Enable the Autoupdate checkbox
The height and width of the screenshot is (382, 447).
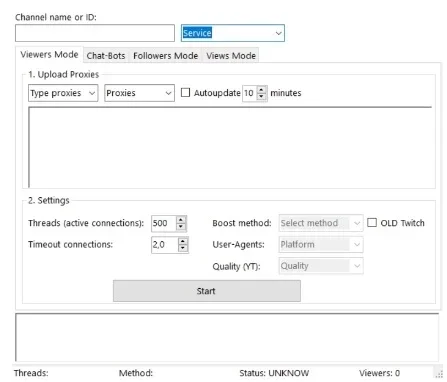pos(185,92)
